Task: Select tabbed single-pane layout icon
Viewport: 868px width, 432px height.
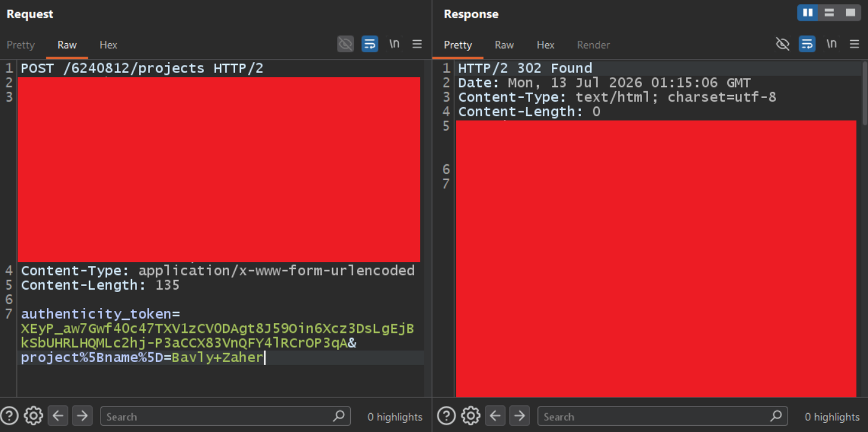Action: point(850,13)
